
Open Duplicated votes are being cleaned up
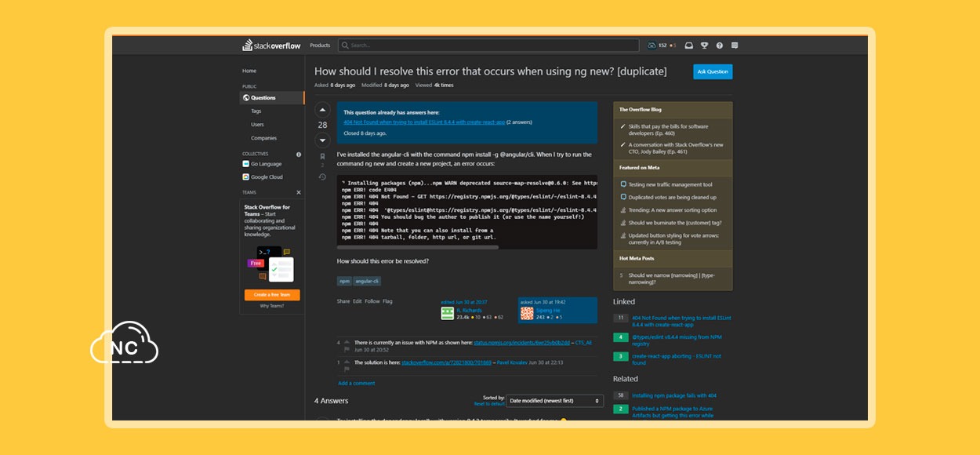coord(672,197)
